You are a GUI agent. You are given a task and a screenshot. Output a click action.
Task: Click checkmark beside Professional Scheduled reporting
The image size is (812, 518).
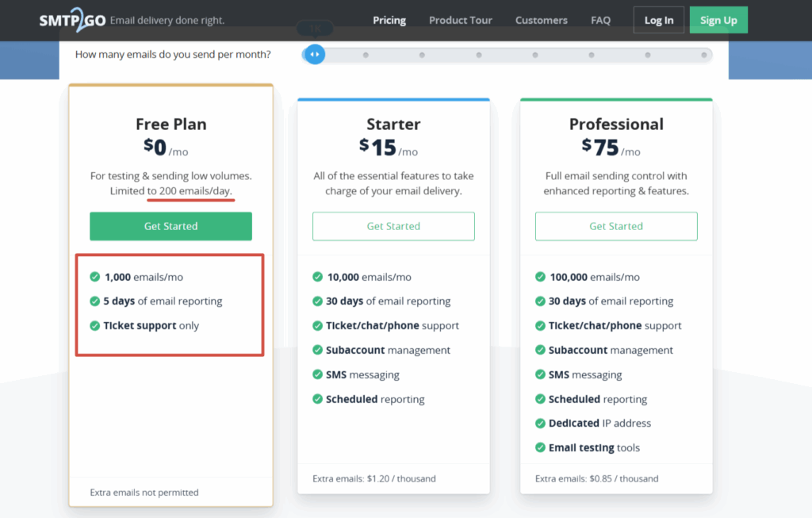point(540,399)
